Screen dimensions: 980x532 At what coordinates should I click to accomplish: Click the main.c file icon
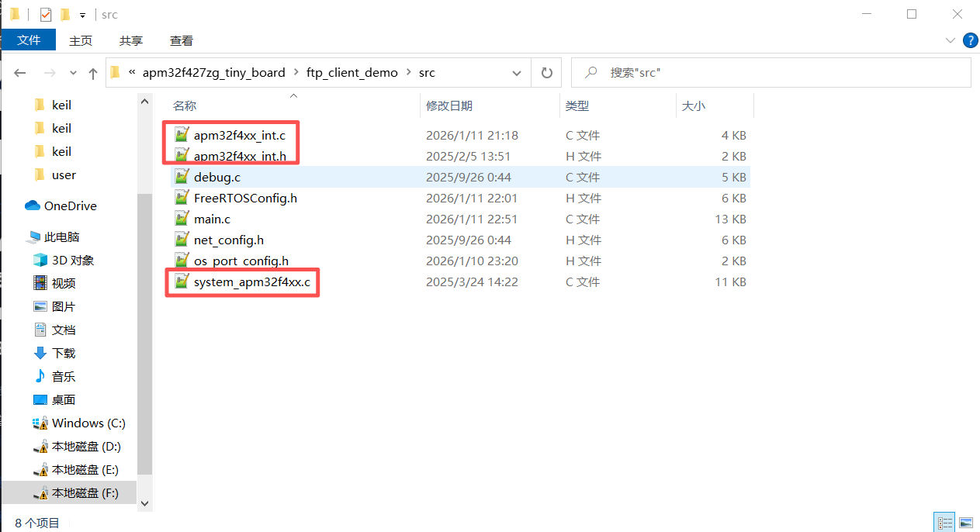tap(182, 219)
